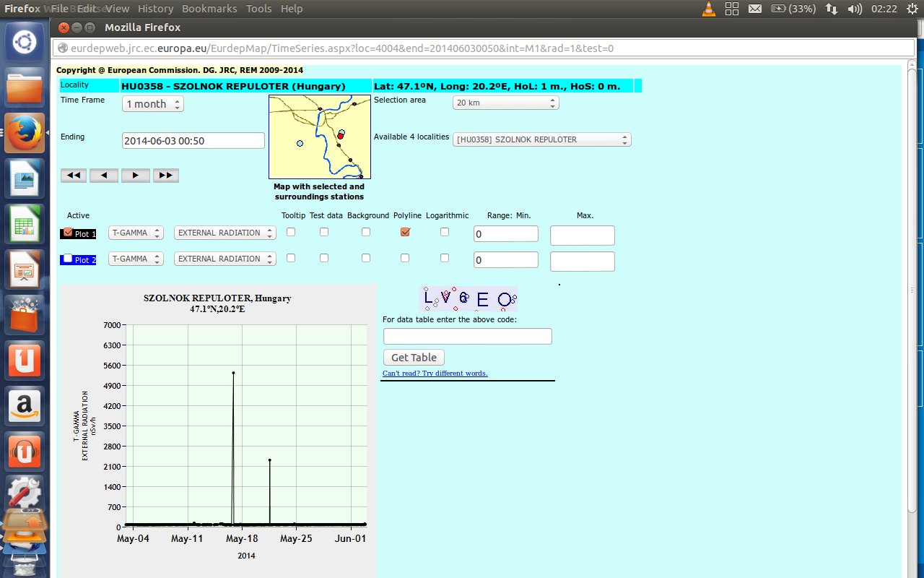The height and width of the screenshot is (578, 924).
Task: Uncheck Polyline for Plot 1
Action: point(405,232)
